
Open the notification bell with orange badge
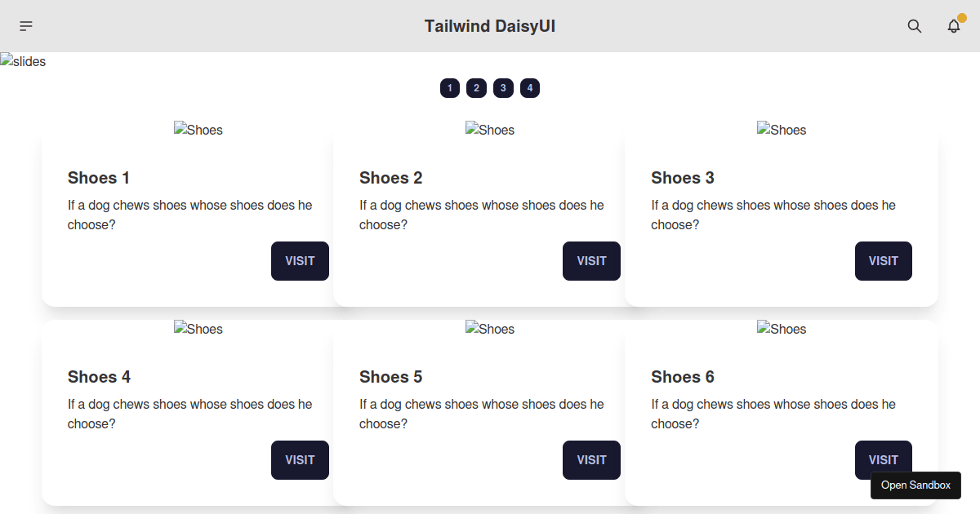953,26
